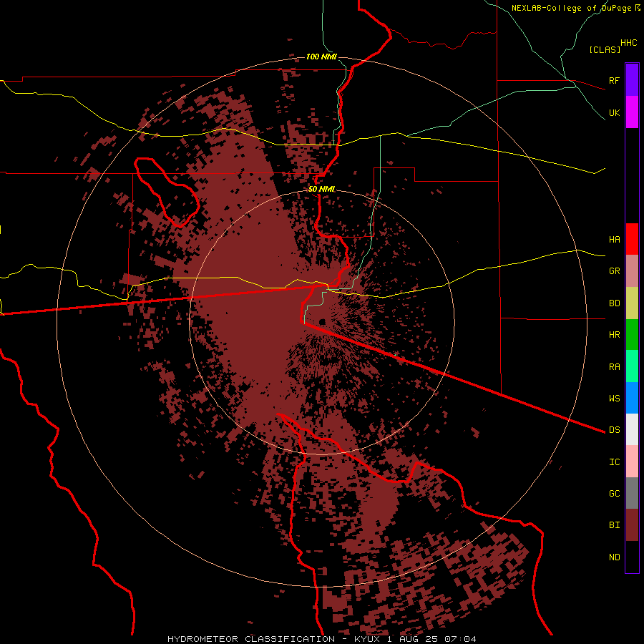This screenshot has width=644, height=644.
Task: Click the DS legend label
Action: (614, 429)
